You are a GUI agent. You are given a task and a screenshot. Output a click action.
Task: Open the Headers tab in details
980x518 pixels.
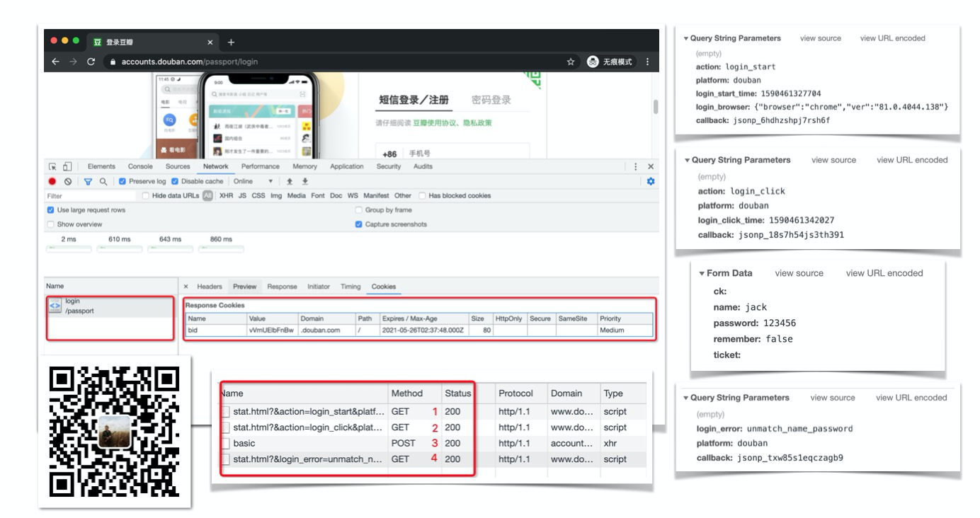pos(210,287)
